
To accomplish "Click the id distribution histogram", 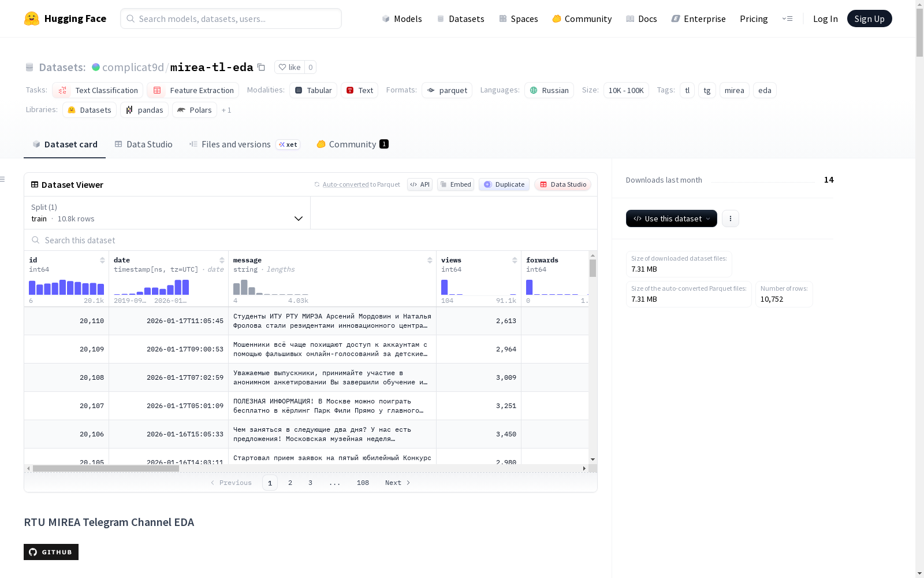I will [66, 287].
